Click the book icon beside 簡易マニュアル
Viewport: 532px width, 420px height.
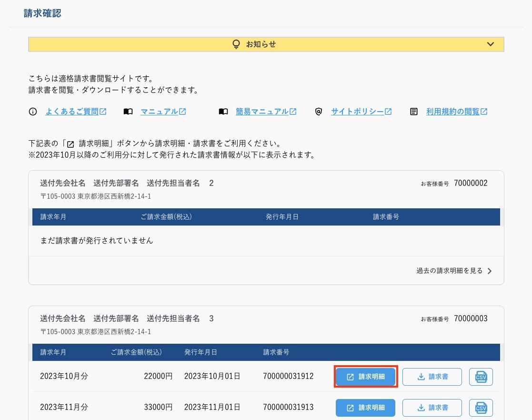click(x=223, y=112)
